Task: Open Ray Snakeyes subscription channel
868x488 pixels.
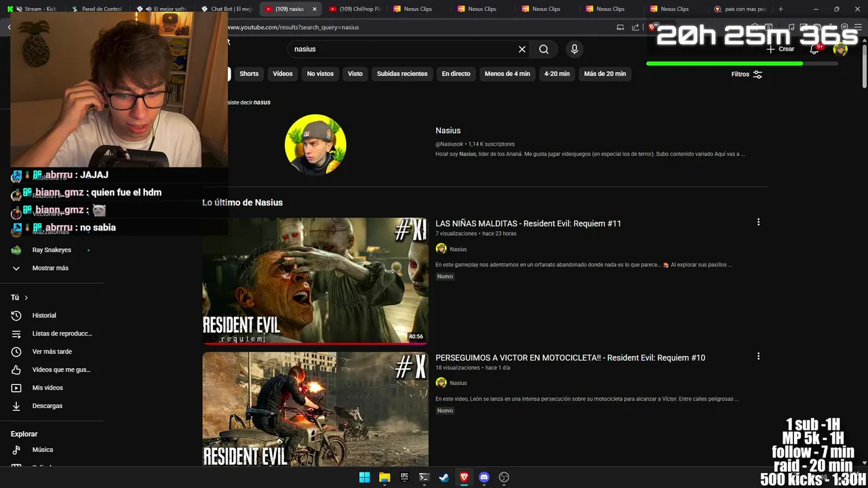Action: coord(53,250)
